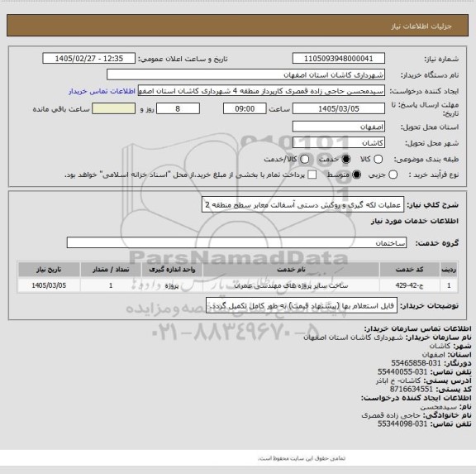Click the response deadline date 1405/03/05 field
Image resolution: width=476 pixels, height=474 pixels.
click(x=339, y=108)
